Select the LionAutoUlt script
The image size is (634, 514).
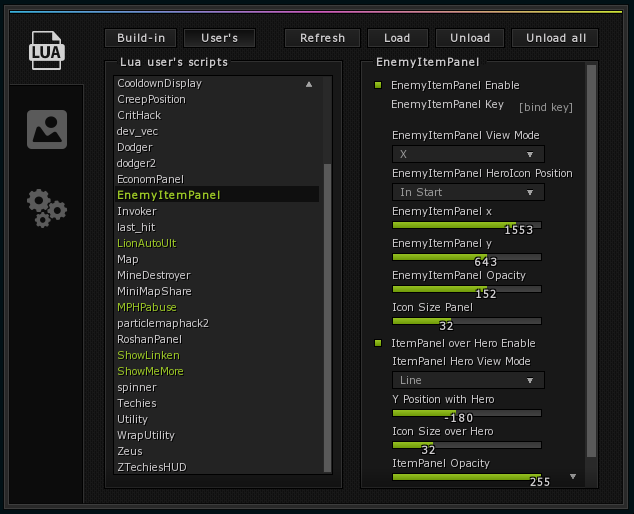coord(146,243)
